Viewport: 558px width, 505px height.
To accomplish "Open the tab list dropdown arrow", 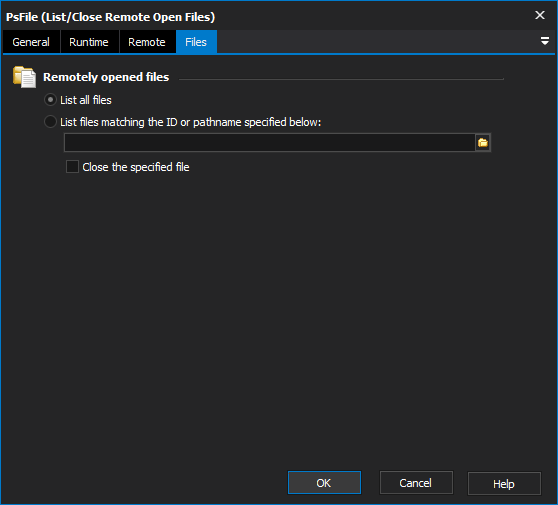I will (544, 41).
